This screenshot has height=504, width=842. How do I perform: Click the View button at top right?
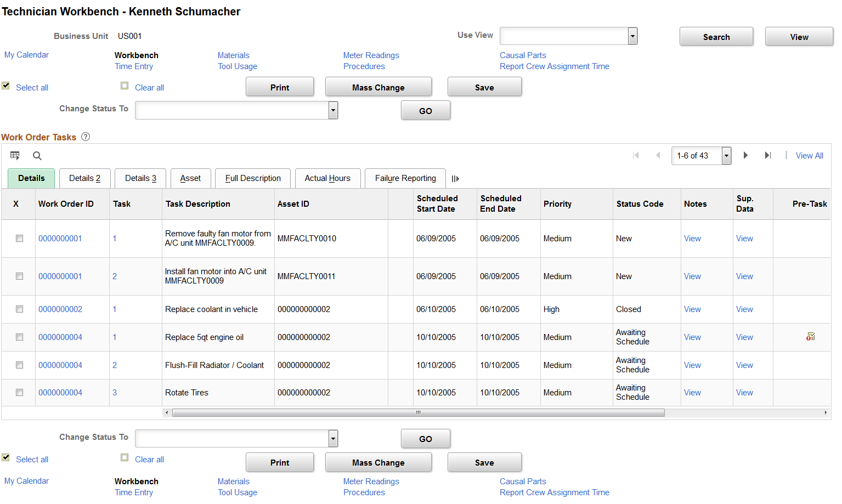pos(799,37)
